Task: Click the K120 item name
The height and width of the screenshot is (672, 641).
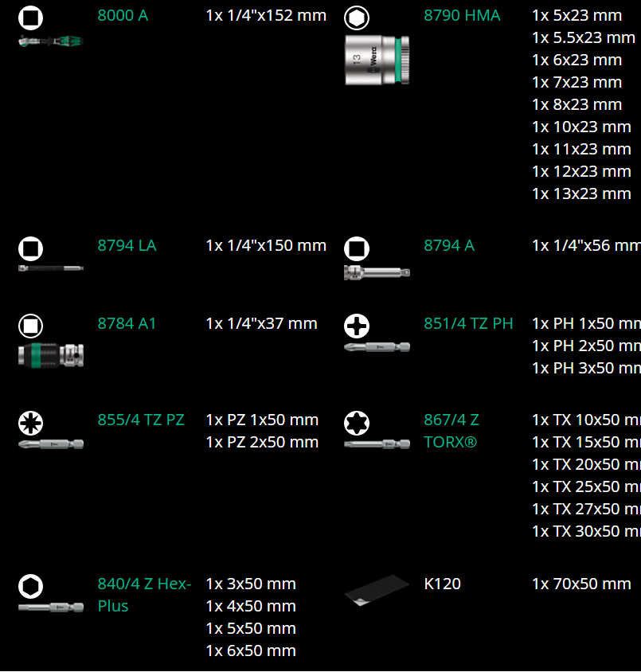Action: (442, 584)
